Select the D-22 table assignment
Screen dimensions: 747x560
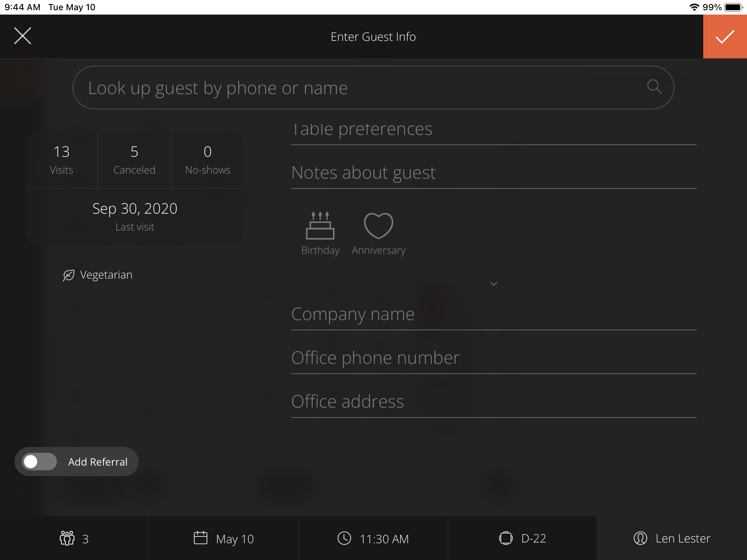pyautogui.click(x=522, y=538)
